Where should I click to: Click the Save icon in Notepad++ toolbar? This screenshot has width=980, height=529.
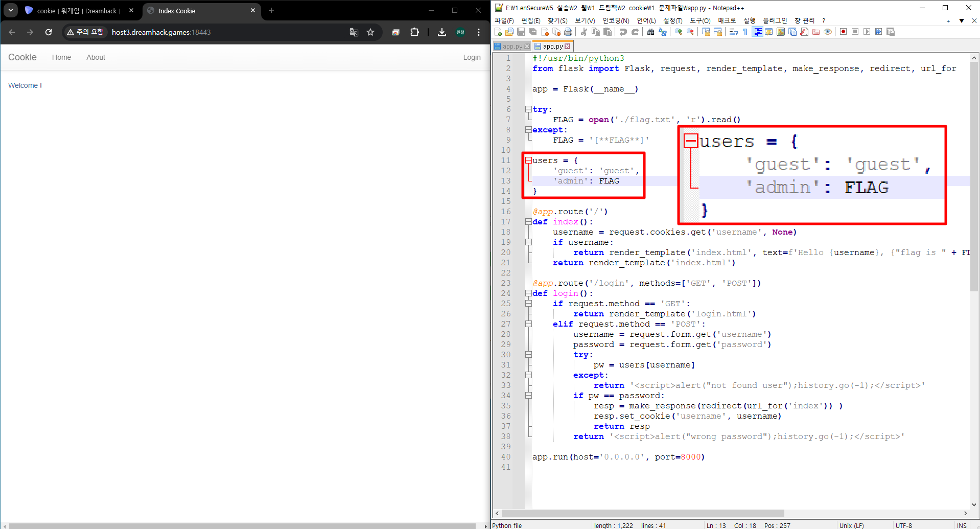pos(521,32)
